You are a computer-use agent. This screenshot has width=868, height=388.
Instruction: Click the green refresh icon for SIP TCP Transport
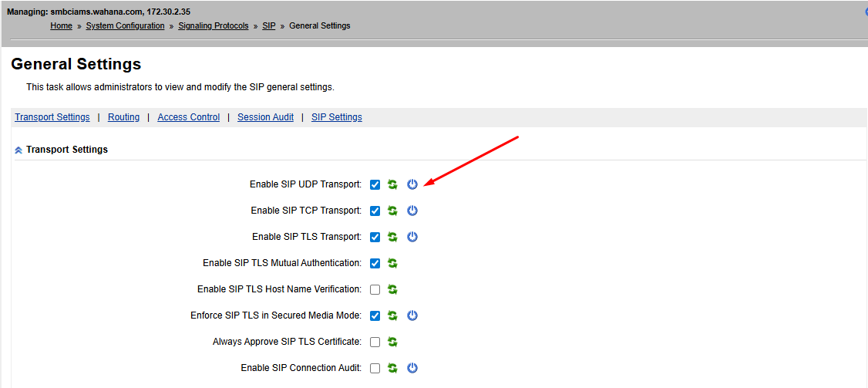392,211
